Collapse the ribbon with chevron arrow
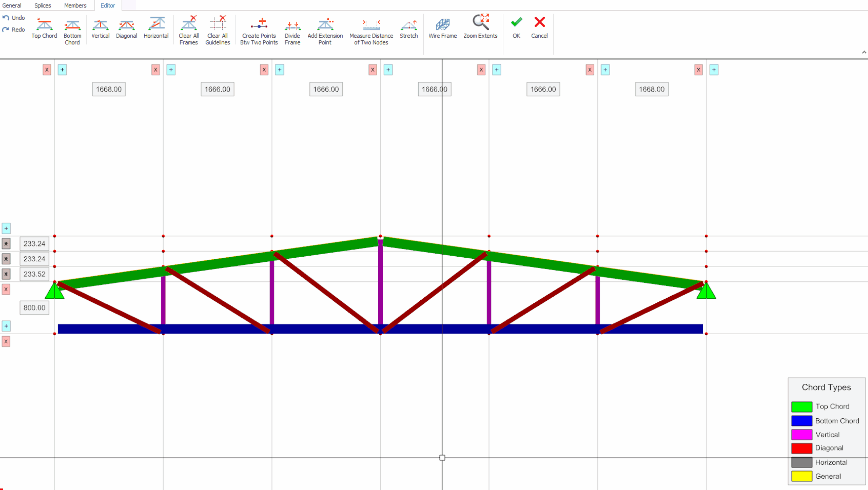 [864, 52]
